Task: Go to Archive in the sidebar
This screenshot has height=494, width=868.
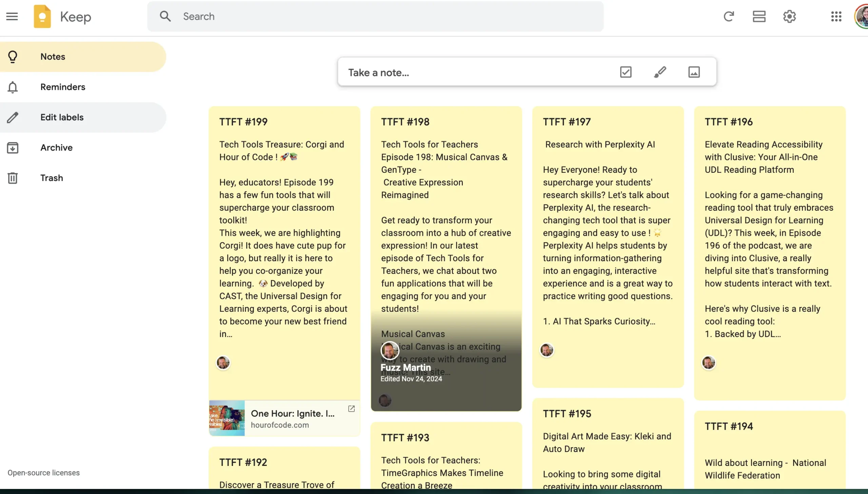Action: pyautogui.click(x=83, y=148)
